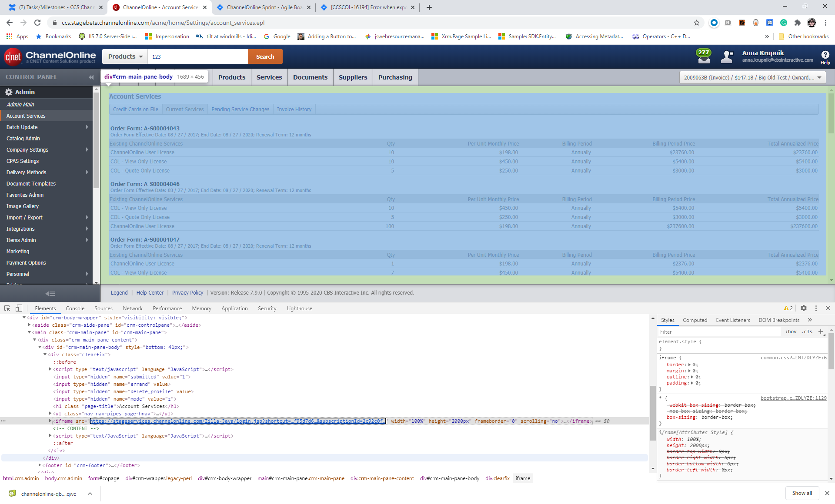Open the Purchasing top tab
The width and height of the screenshot is (835, 504).
(395, 77)
